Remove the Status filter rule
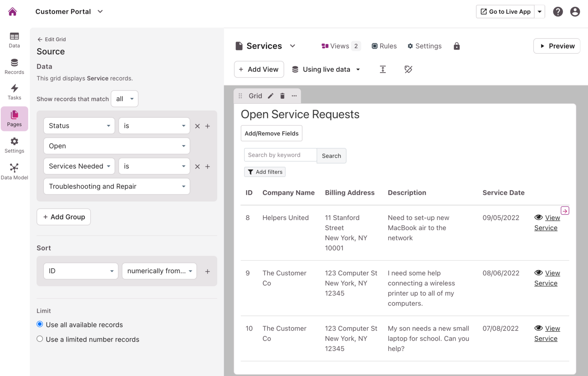Image resolution: width=588 pixels, height=376 pixels. [x=197, y=126]
